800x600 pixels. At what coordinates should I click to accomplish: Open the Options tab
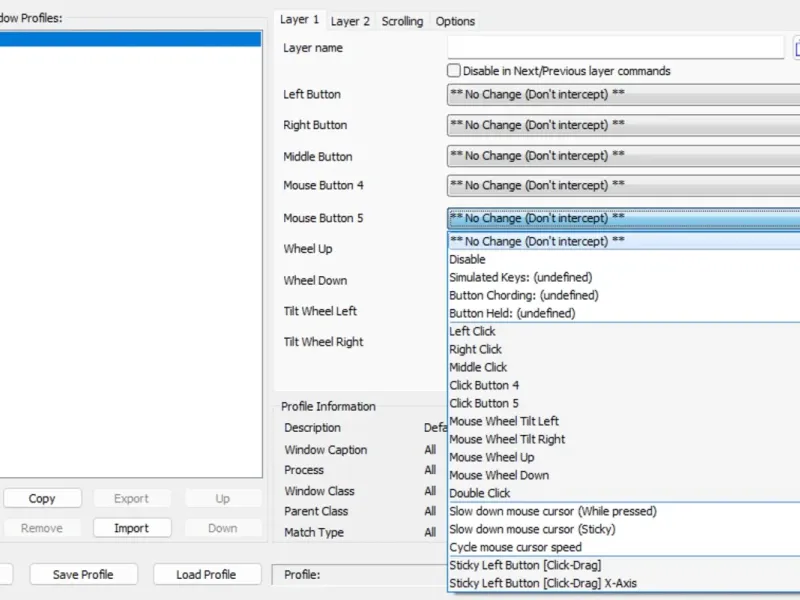[x=455, y=21]
